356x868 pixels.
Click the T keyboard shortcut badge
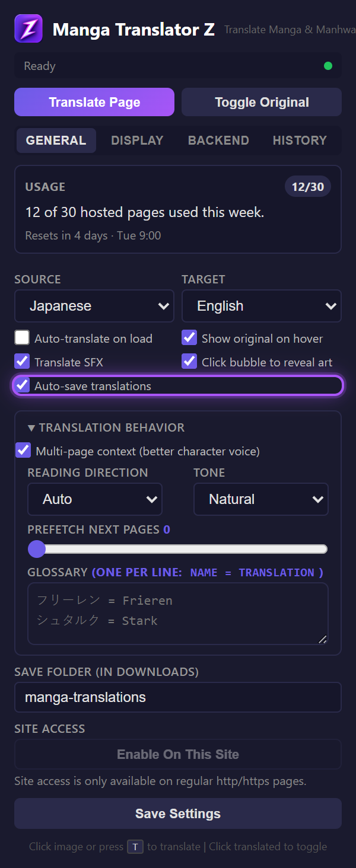click(135, 847)
